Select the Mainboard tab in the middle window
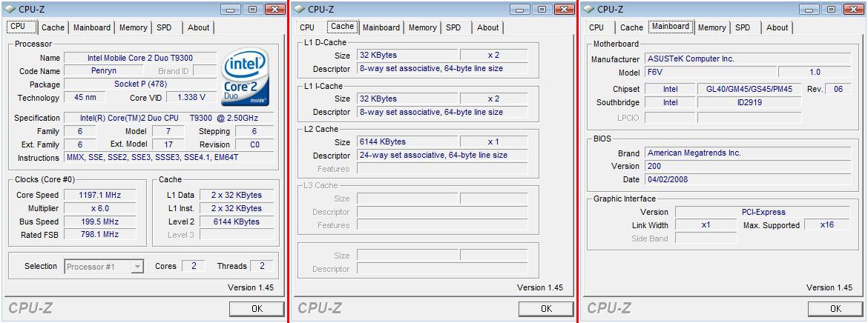This screenshot has height=323, width=868. tap(381, 27)
